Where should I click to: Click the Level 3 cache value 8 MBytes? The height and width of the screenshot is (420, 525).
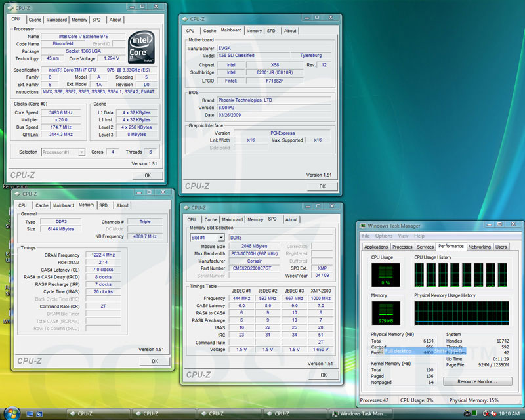click(136, 135)
